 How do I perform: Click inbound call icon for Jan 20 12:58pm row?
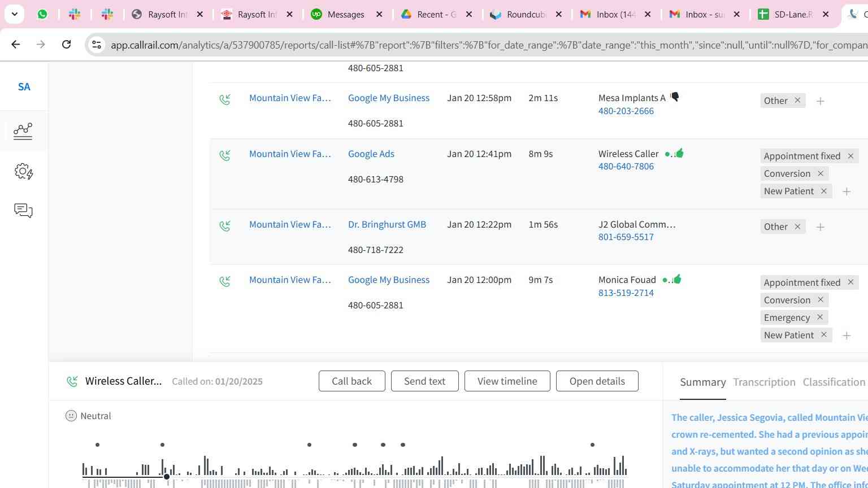[x=225, y=100]
